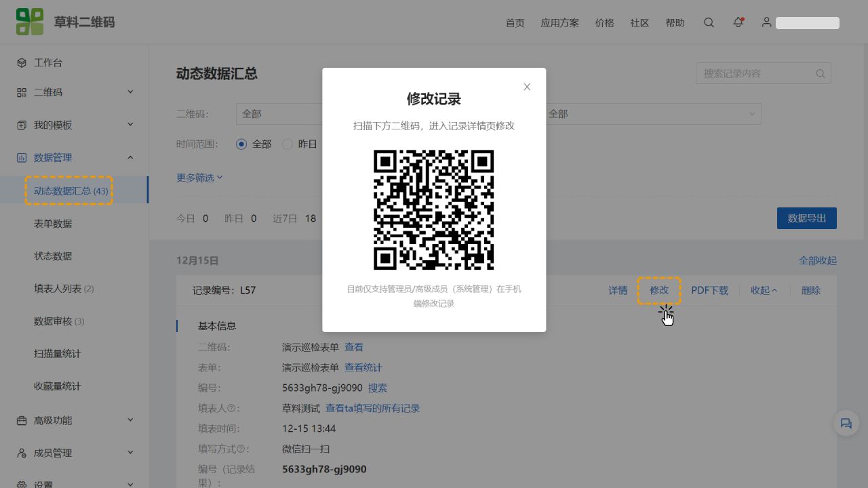This screenshot has height=488, width=868.
Task: Click PDF下载 for record L57
Action: pos(709,290)
